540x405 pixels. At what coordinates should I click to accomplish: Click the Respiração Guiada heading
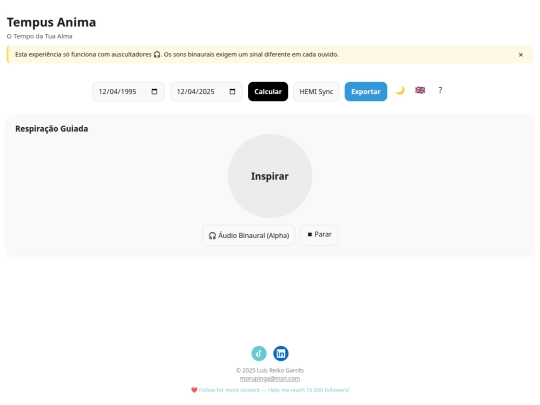click(x=52, y=129)
